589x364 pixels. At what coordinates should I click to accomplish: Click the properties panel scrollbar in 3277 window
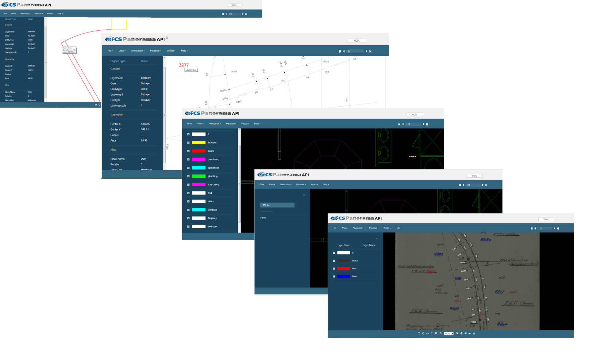click(x=165, y=115)
